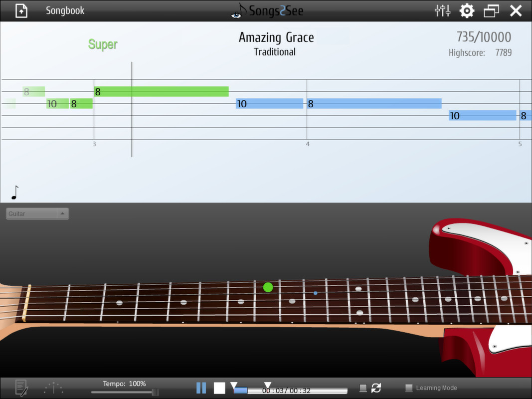Viewport: 532px width, 399px height.
Task: Click the left volume triangle marker
Action: tap(234, 385)
